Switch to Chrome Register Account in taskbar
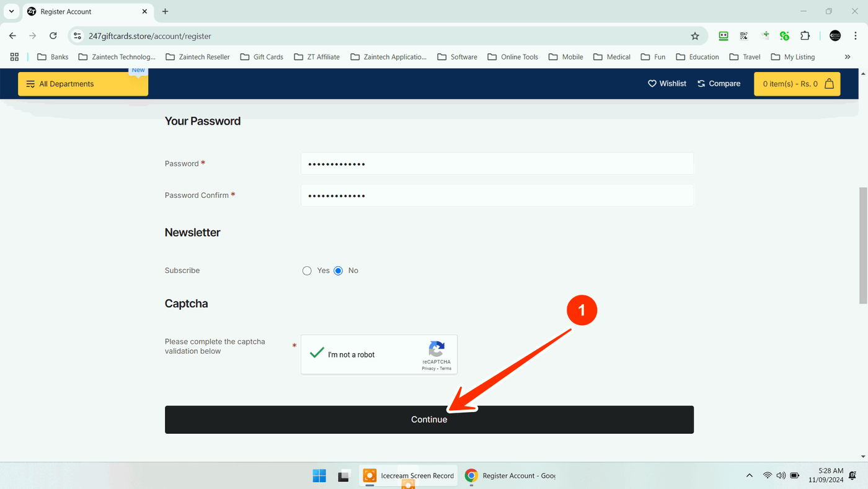The width and height of the screenshot is (868, 489). tap(510, 476)
